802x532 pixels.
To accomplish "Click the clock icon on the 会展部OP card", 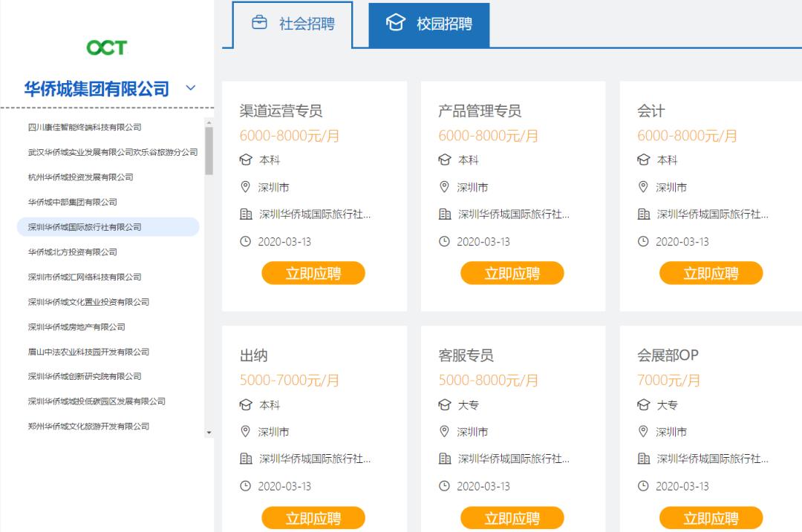I will click(643, 486).
